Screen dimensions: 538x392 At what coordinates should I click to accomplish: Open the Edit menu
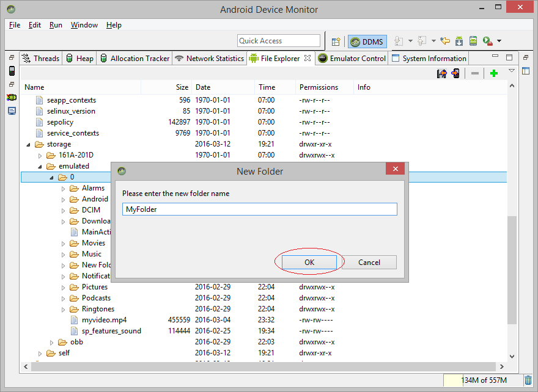[35, 25]
